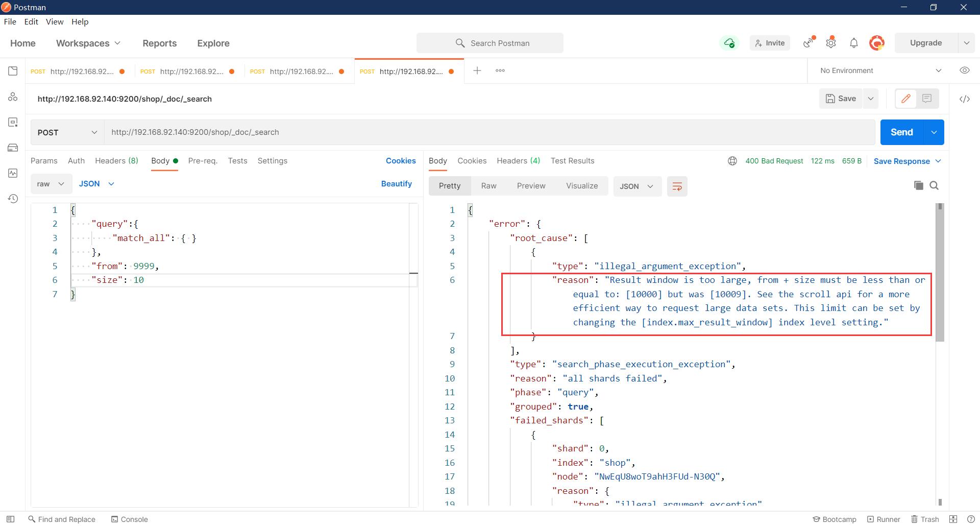Click the network globe icon
The image size is (980, 526).
coord(732,161)
